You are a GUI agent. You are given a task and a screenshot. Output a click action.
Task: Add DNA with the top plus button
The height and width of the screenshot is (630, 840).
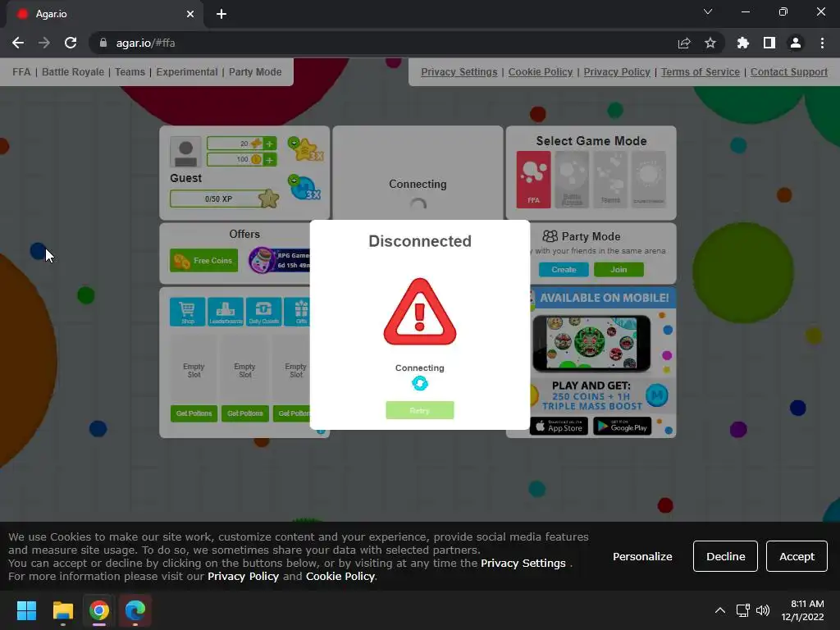pos(269,144)
